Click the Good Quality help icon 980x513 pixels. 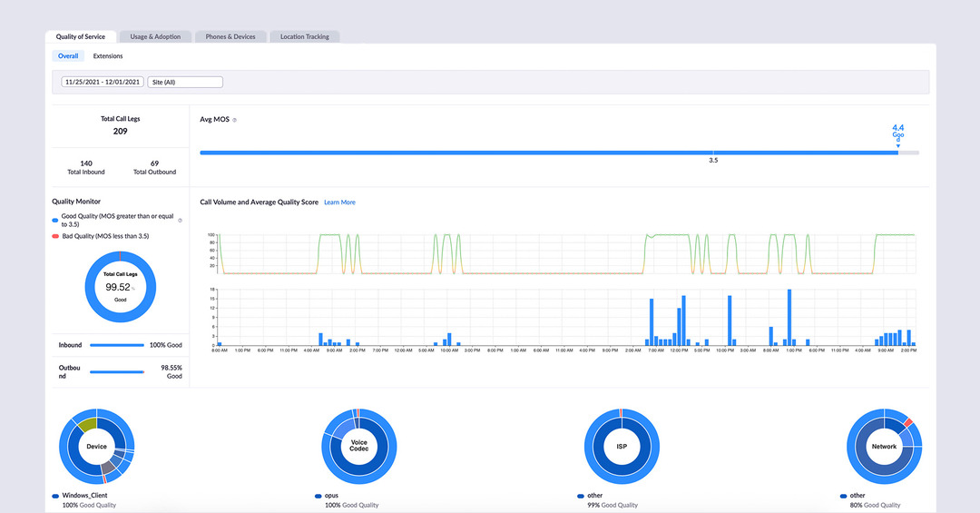[x=180, y=221]
